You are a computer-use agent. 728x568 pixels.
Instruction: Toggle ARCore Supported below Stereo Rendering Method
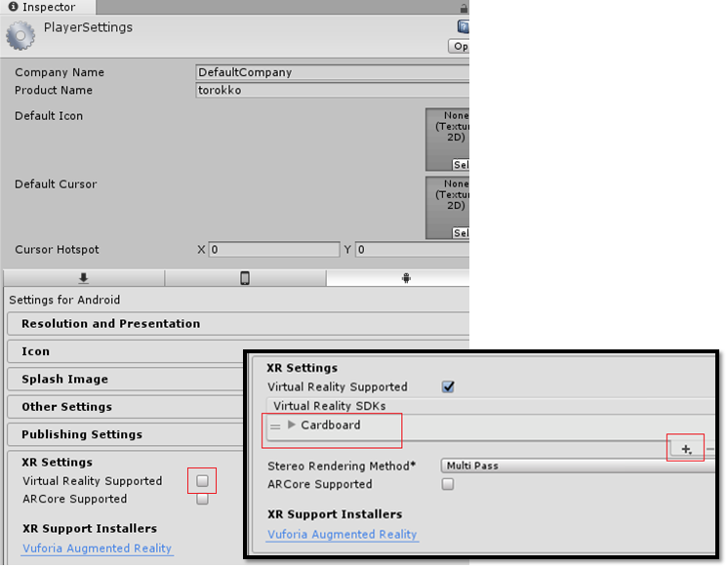[x=448, y=484]
